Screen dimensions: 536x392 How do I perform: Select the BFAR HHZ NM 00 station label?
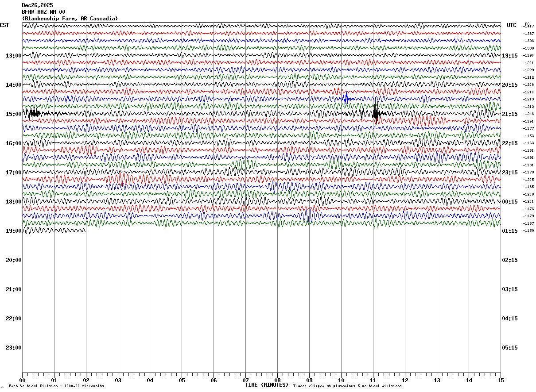[x=43, y=12]
